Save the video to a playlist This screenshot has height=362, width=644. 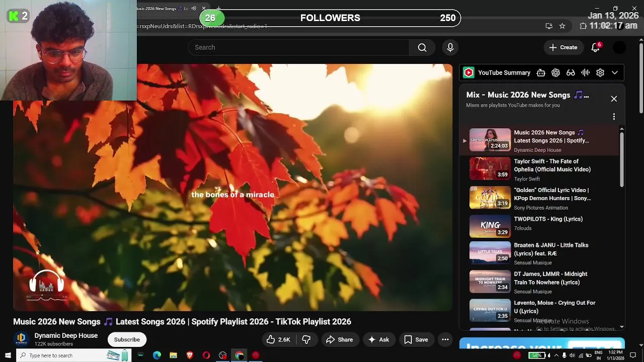click(416, 340)
